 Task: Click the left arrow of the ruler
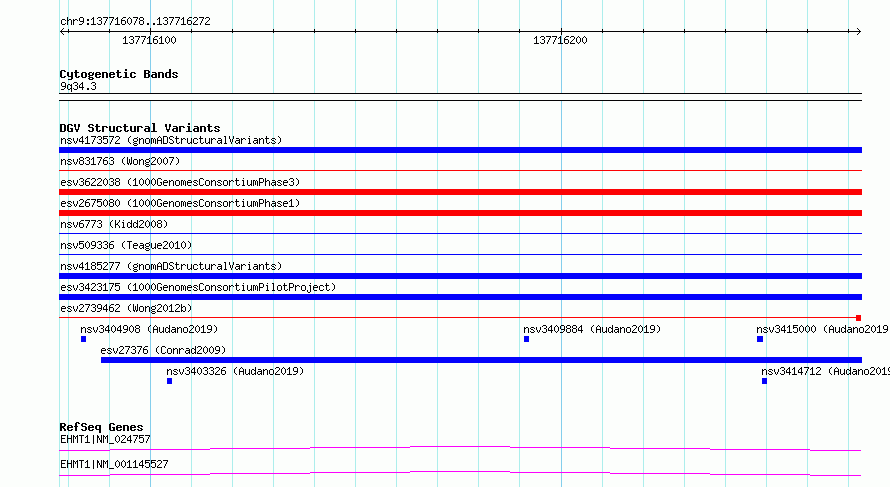click(64, 32)
